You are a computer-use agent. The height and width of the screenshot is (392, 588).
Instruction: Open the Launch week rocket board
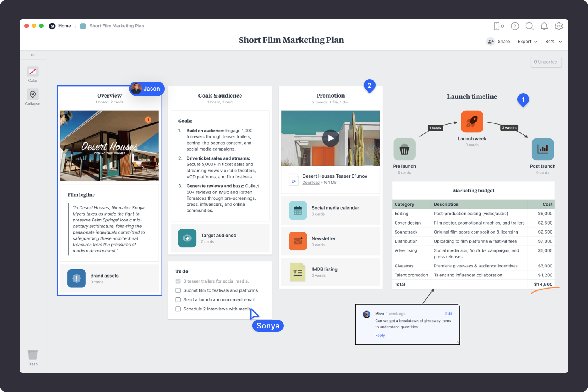pyautogui.click(x=472, y=122)
